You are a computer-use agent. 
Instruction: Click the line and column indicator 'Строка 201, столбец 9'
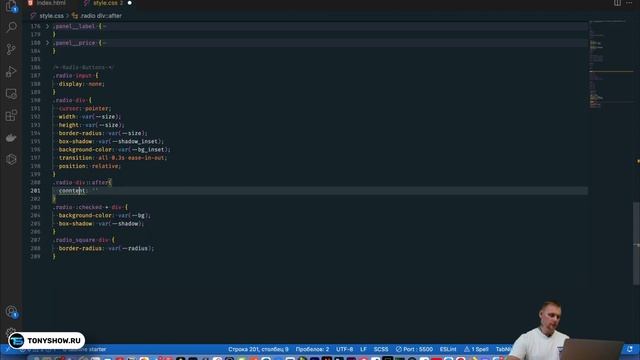(258, 349)
